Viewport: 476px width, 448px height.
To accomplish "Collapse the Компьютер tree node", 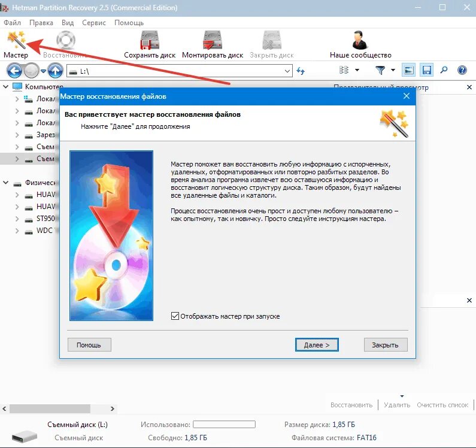I will point(5,87).
